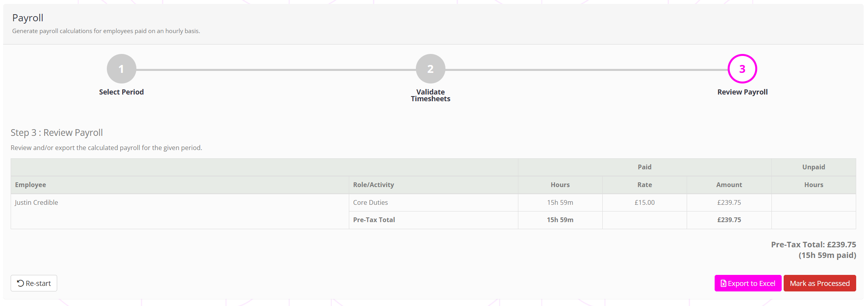Click the Pre-Tax Total row label in table
The image size is (868, 306).
pyautogui.click(x=374, y=220)
